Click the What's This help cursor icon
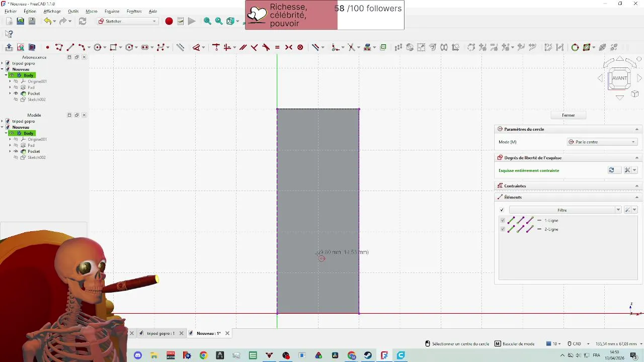 (x=9, y=34)
